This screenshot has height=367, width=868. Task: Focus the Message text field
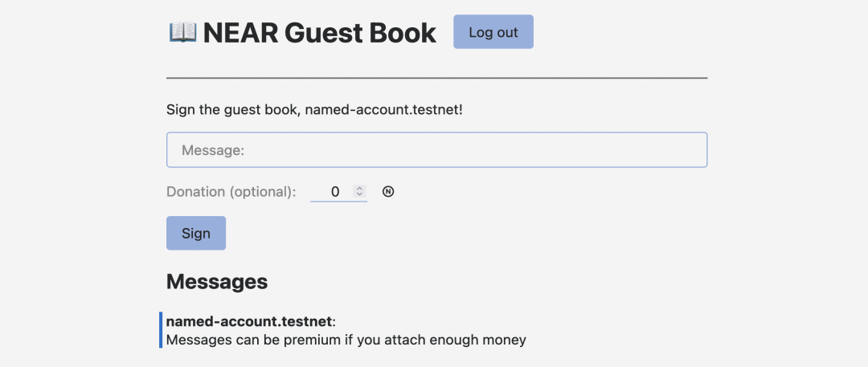[436, 150]
